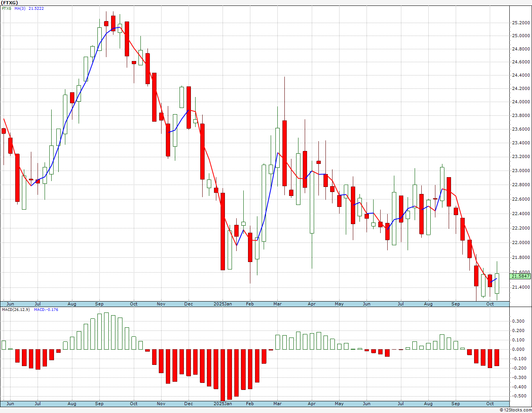Click the 24.0000 price axis label
Viewport: 532px width, 413px height.
click(521, 102)
